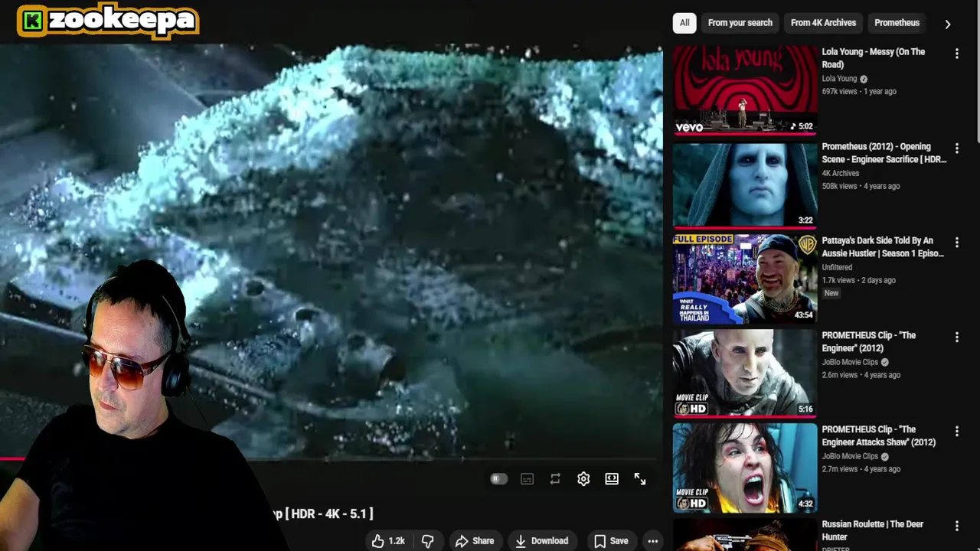
Task: Open more actions ellipsis below the video
Action: coord(652,541)
